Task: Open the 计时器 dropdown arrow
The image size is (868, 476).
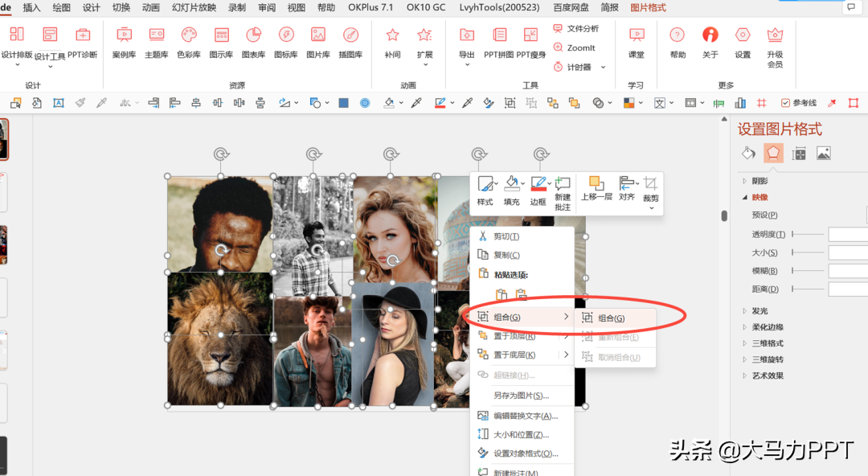Action: pos(604,67)
